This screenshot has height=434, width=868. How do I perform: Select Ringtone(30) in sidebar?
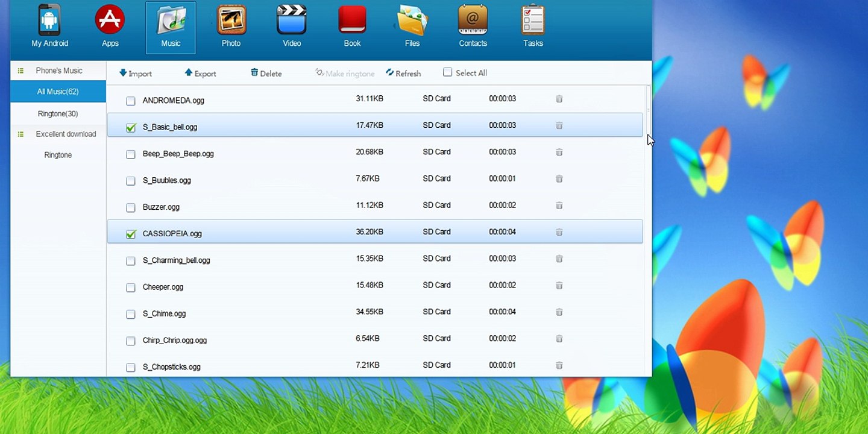58,114
